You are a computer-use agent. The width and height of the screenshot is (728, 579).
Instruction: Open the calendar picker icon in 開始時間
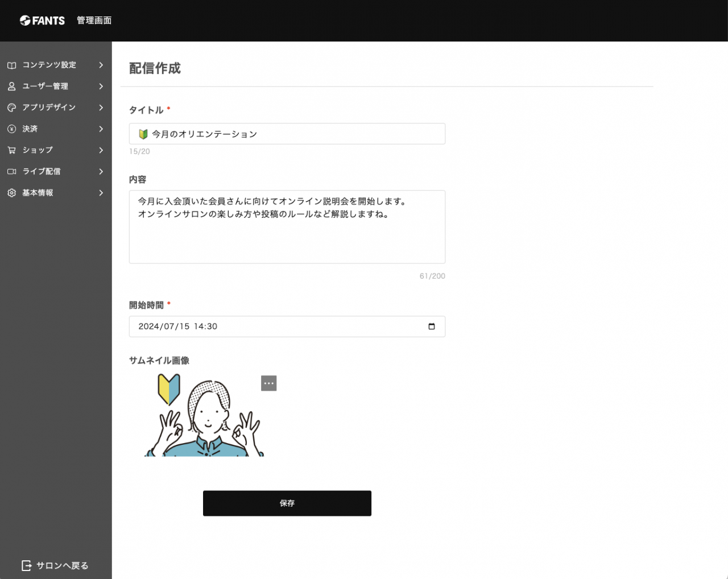coord(432,326)
